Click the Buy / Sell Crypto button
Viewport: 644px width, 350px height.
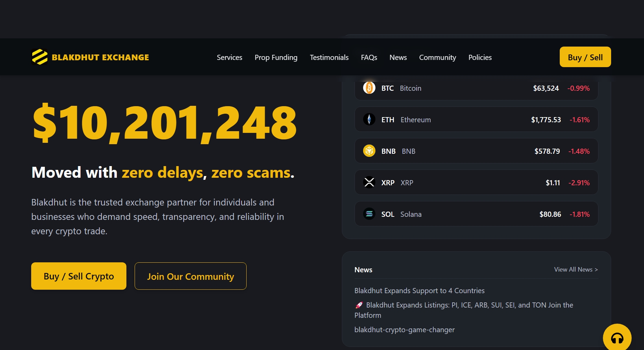coord(79,276)
